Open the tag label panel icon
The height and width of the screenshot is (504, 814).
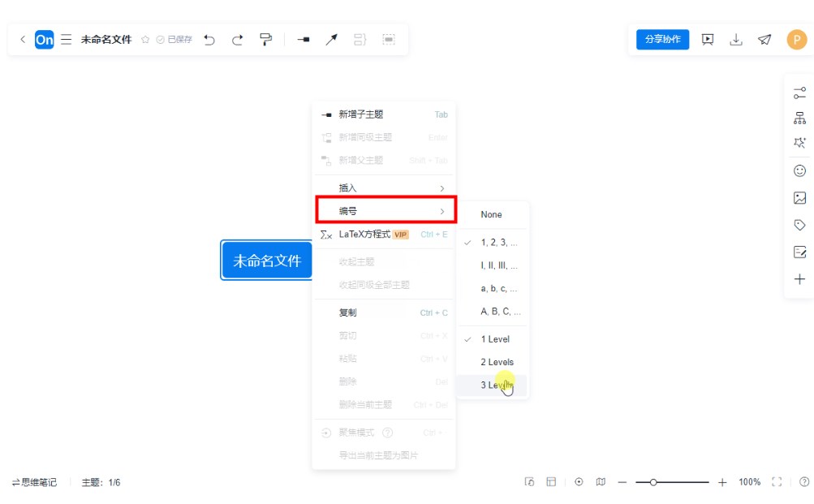(x=799, y=225)
